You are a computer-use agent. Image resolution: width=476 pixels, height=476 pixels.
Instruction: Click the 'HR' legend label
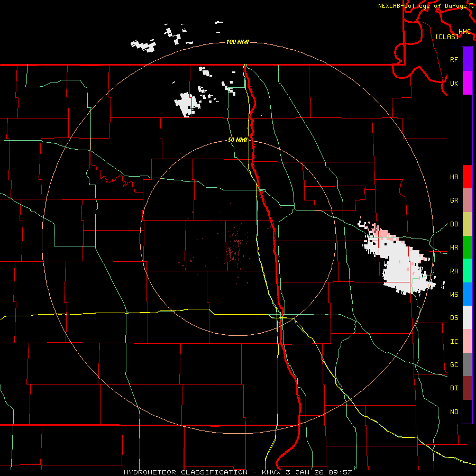click(x=454, y=247)
